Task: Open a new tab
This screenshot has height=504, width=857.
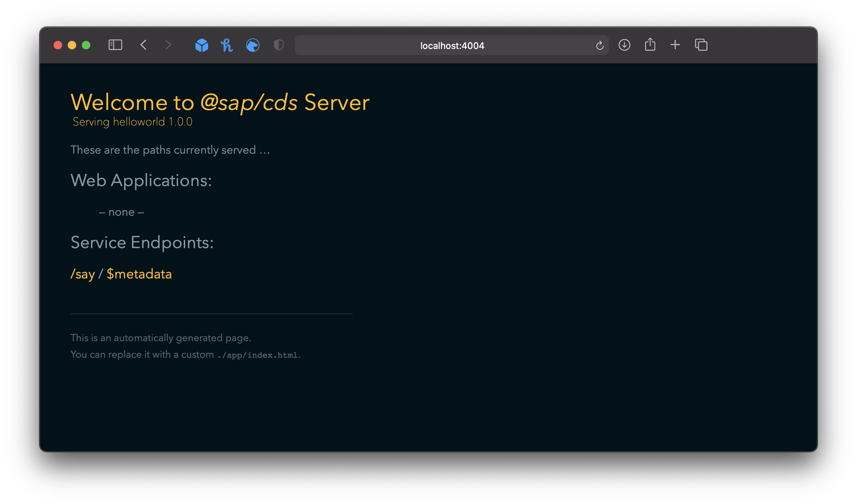Action: (675, 45)
